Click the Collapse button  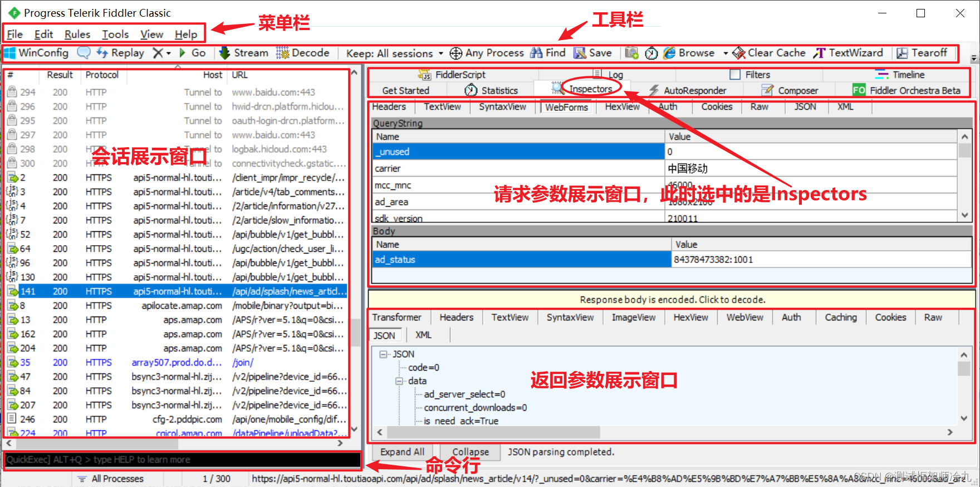(x=471, y=452)
